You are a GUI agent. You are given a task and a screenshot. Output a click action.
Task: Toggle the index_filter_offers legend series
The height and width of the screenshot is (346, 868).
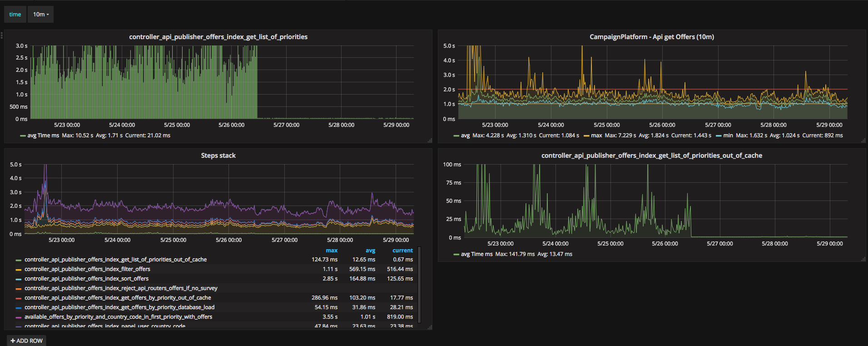(87, 269)
